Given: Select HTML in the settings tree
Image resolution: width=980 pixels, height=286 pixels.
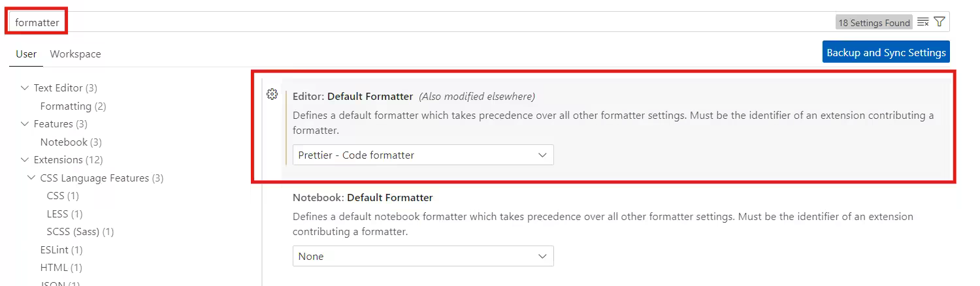Looking at the screenshot, I should point(61,268).
